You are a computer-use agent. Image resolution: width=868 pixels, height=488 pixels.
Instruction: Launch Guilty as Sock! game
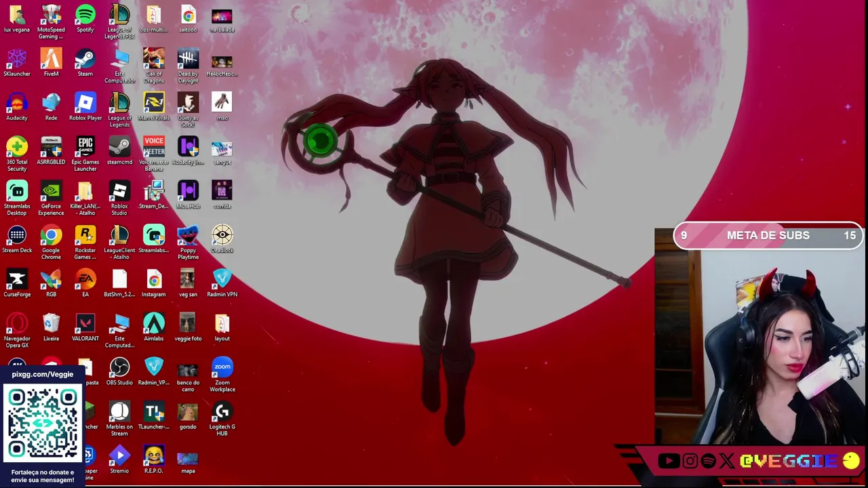(188, 110)
